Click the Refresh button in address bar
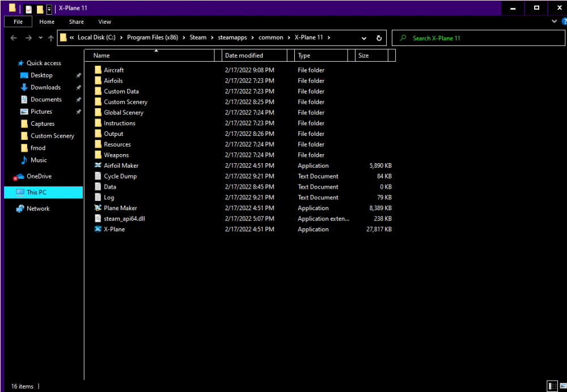This screenshot has width=567, height=392. 379,38
